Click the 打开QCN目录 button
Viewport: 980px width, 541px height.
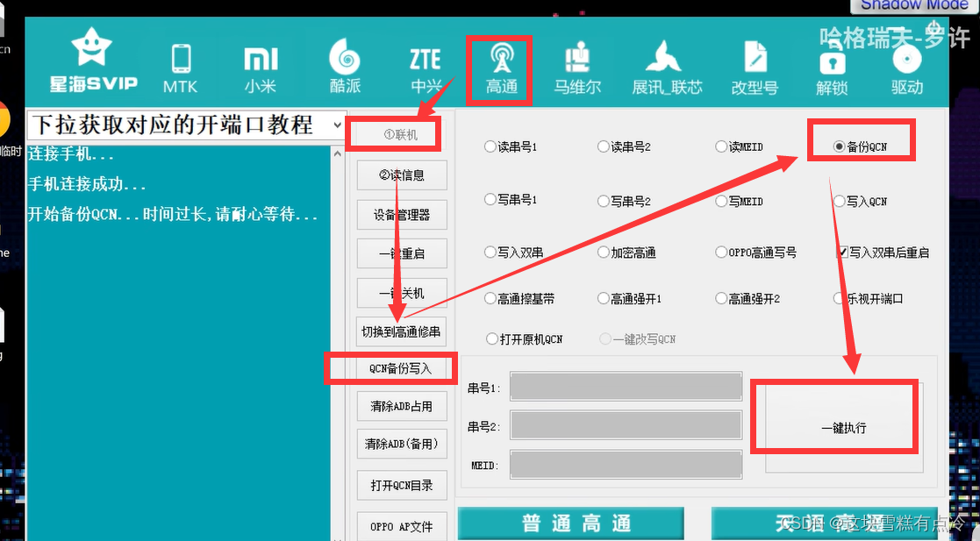(x=401, y=485)
